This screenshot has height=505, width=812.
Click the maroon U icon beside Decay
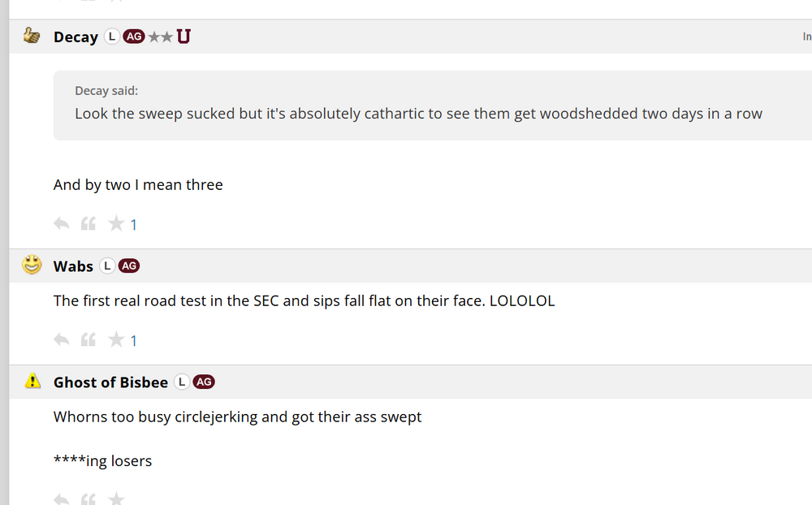point(184,37)
